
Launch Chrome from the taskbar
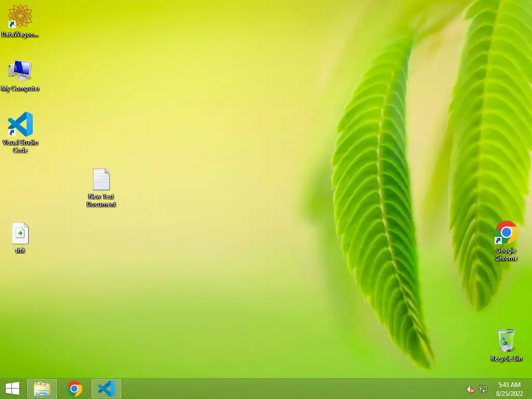74,389
